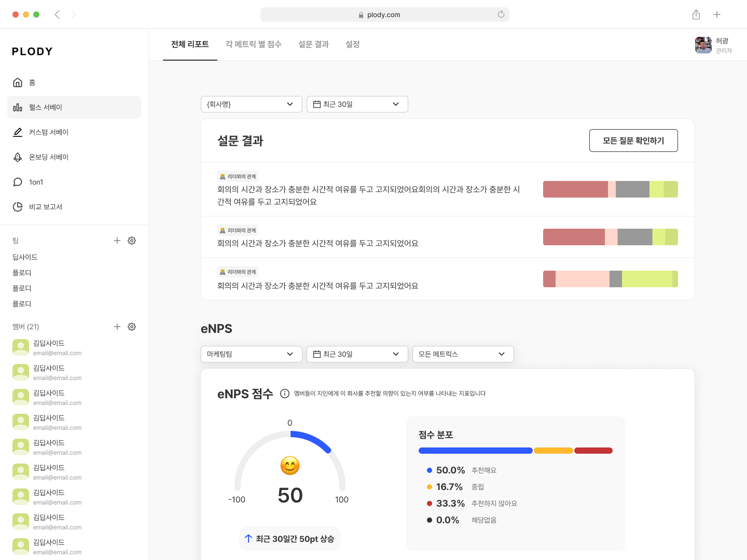Click the 16.7% 중립 legend entry
The height and width of the screenshot is (560, 747).
[x=455, y=487]
